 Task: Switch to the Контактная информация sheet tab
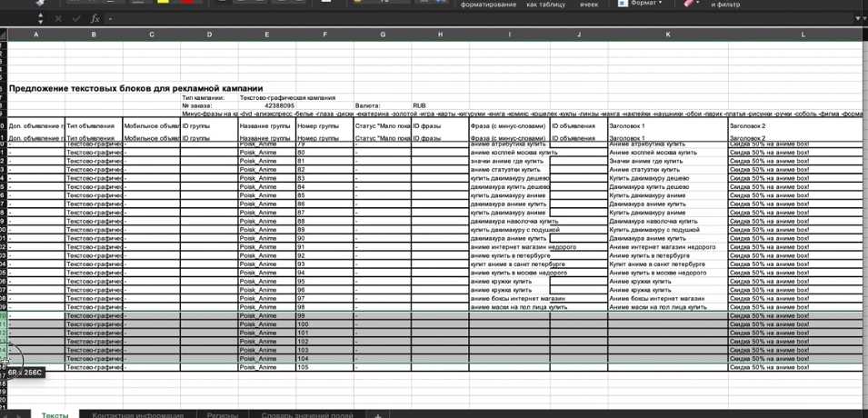pyautogui.click(x=137, y=414)
